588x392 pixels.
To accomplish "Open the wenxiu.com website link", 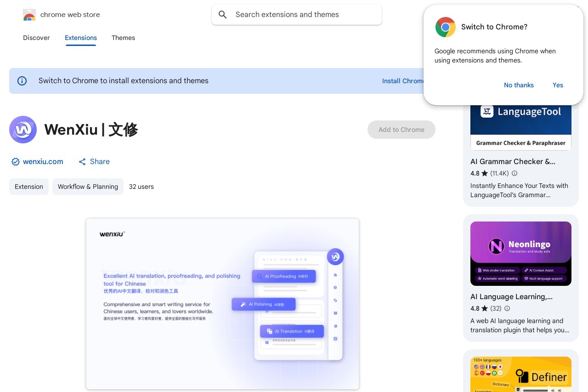I will (x=43, y=162).
